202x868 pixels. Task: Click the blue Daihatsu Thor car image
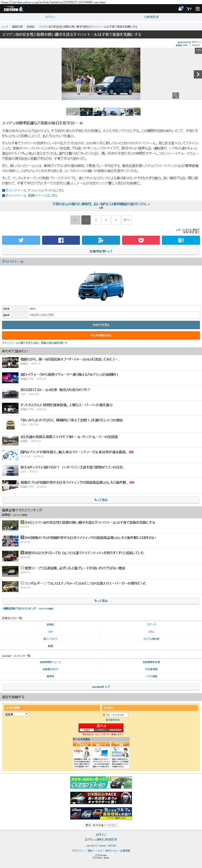(x=101, y=286)
